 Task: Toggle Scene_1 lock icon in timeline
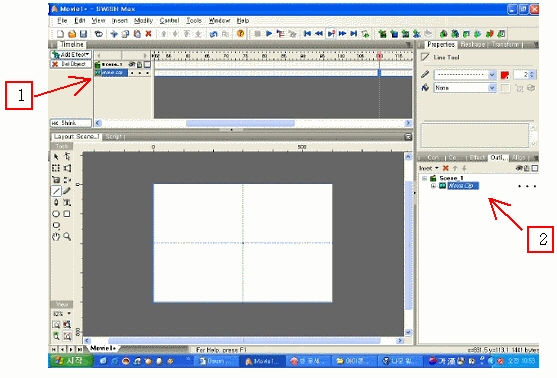click(139, 64)
